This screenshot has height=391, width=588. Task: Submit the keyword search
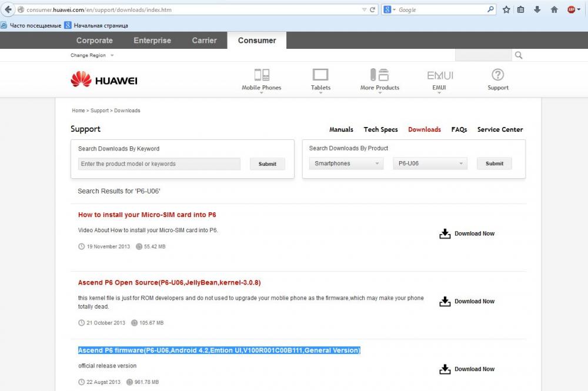(x=267, y=164)
